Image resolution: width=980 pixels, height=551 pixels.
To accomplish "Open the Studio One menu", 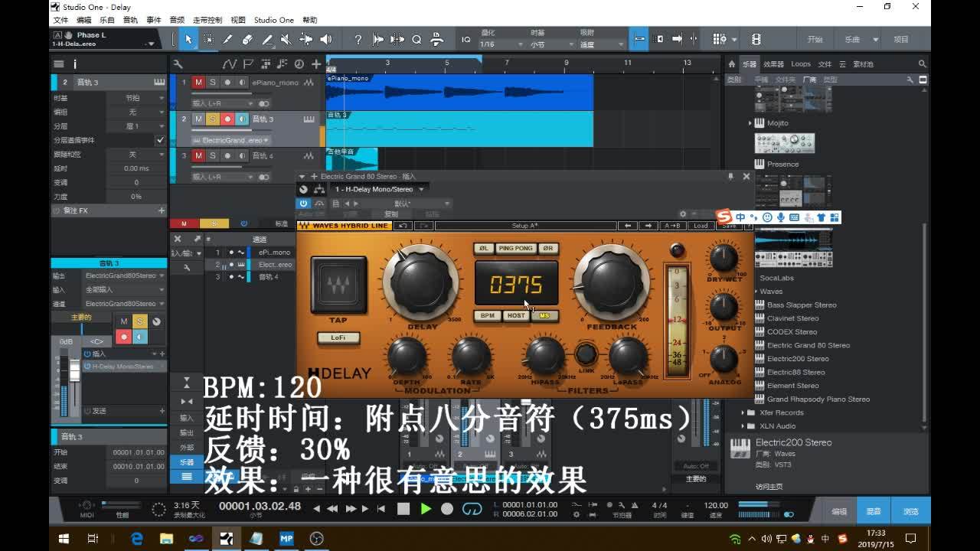I will pyautogui.click(x=273, y=20).
